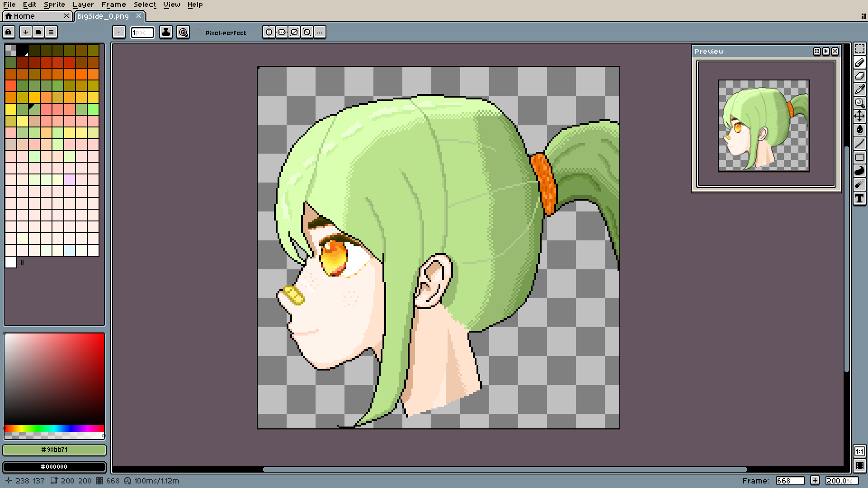Play animation in the Preview window
The width and height of the screenshot is (868, 488).
pos(826,52)
